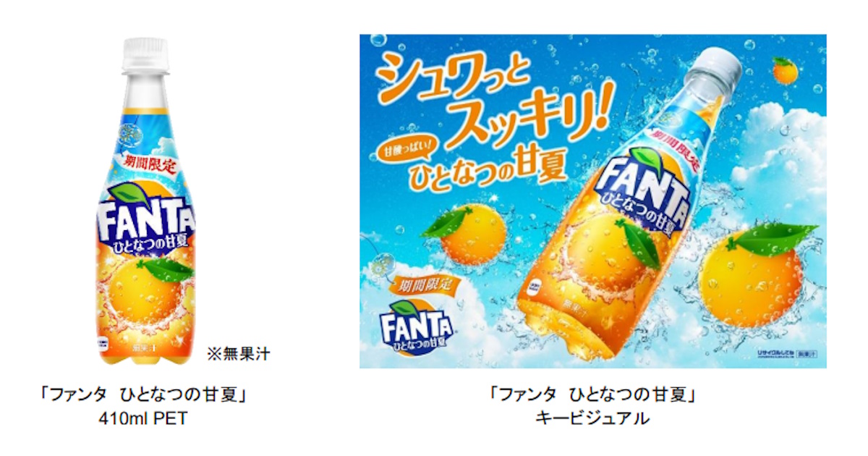The width and height of the screenshot is (868, 456).
Task: Click the white cap of left bottle
Action: pyautogui.click(x=145, y=54)
